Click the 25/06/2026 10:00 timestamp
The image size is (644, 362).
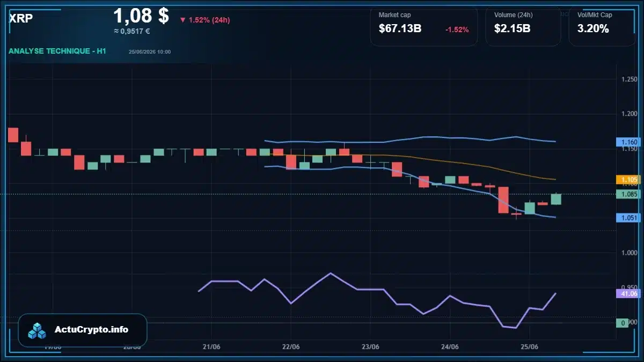150,52
